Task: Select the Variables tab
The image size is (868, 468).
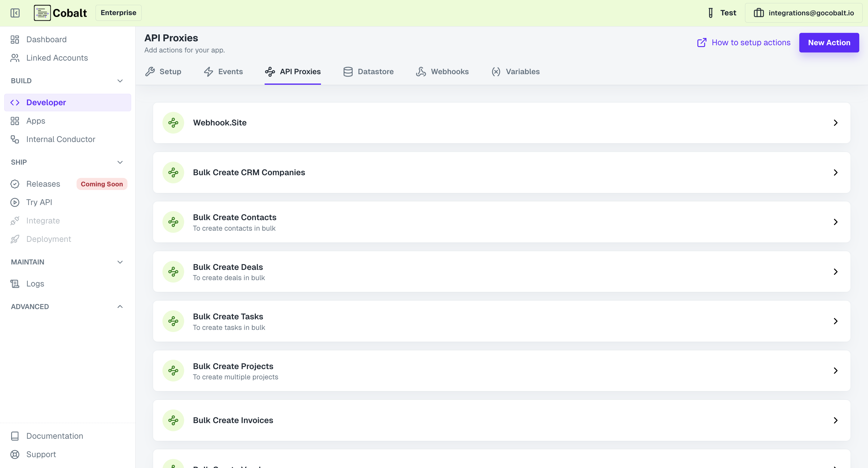Action: 515,71
